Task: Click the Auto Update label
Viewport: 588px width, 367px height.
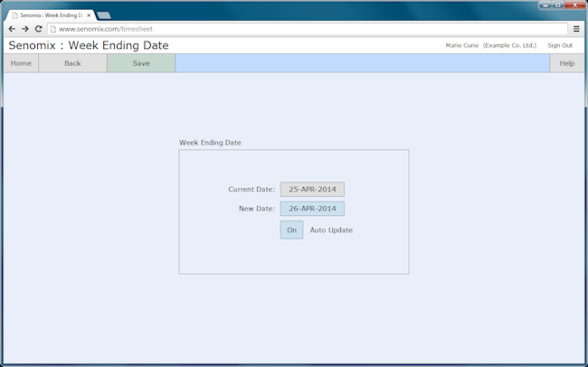Action: pyautogui.click(x=331, y=231)
